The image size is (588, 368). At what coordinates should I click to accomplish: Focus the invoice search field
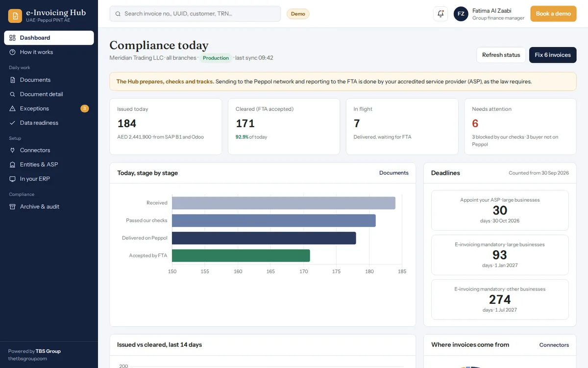pyautogui.click(x=195, y=14)
